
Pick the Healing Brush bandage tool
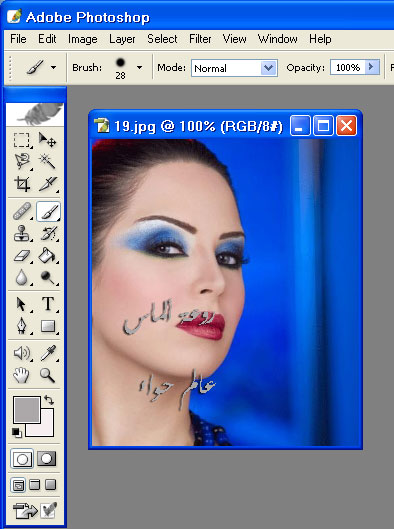(x=22, y=211)
